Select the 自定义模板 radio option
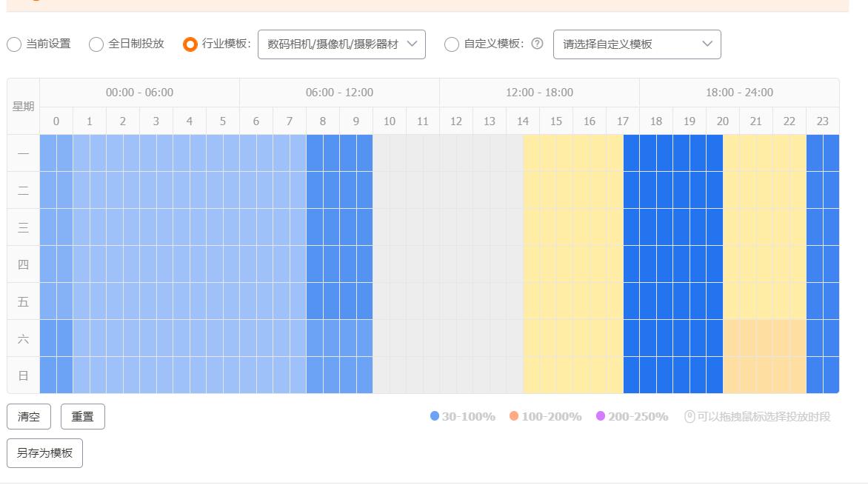868x488 pixels. [452, 44]
